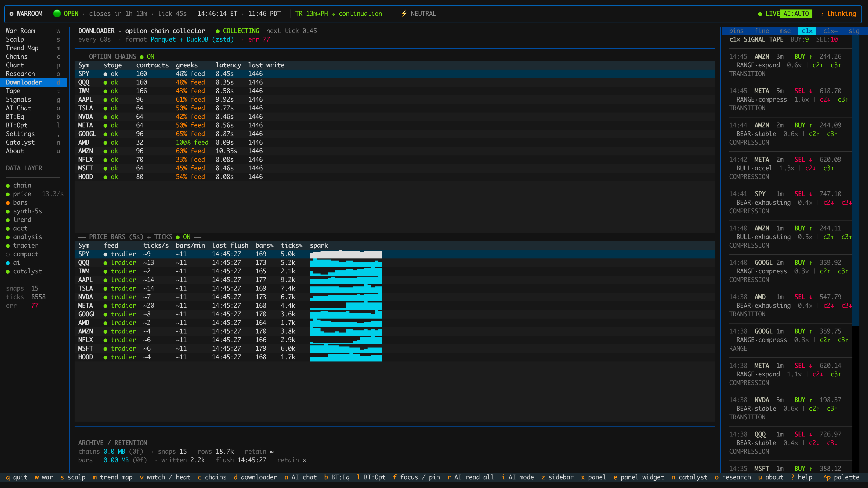Click the c2 down indicator on QQQ signal
Screen dimensions: 868x488
pos(814,443)
